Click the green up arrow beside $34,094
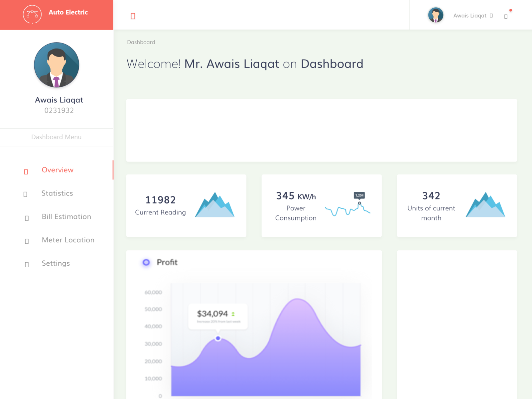 click(233, 314)
